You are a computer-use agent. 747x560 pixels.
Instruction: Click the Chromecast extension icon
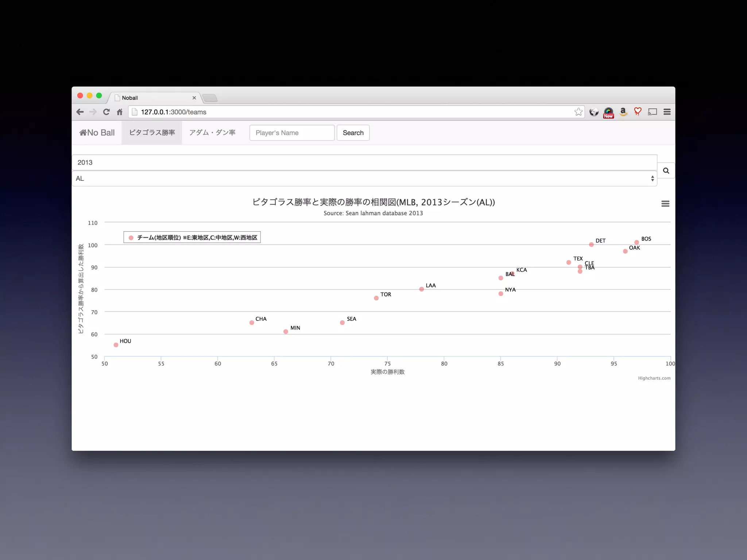pyautogui.click(x=652, y=112)
